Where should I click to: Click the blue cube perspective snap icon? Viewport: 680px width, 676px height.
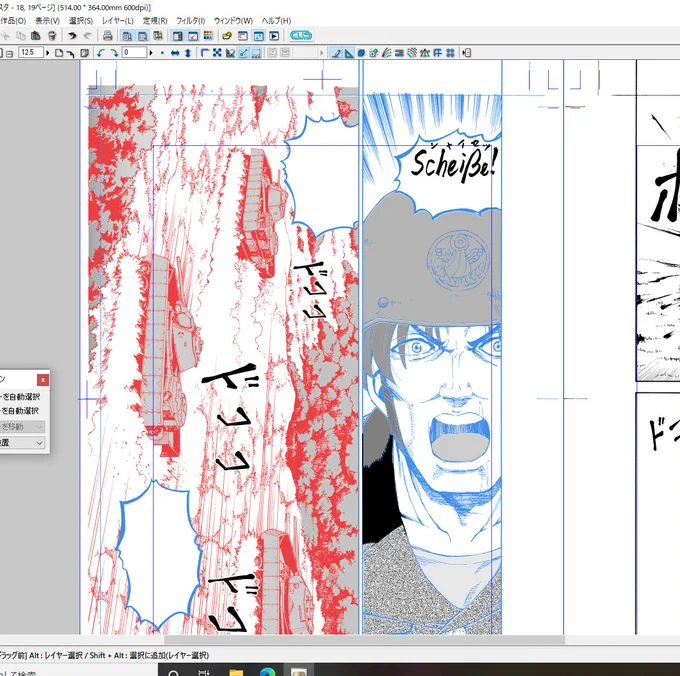pos(361,53)
